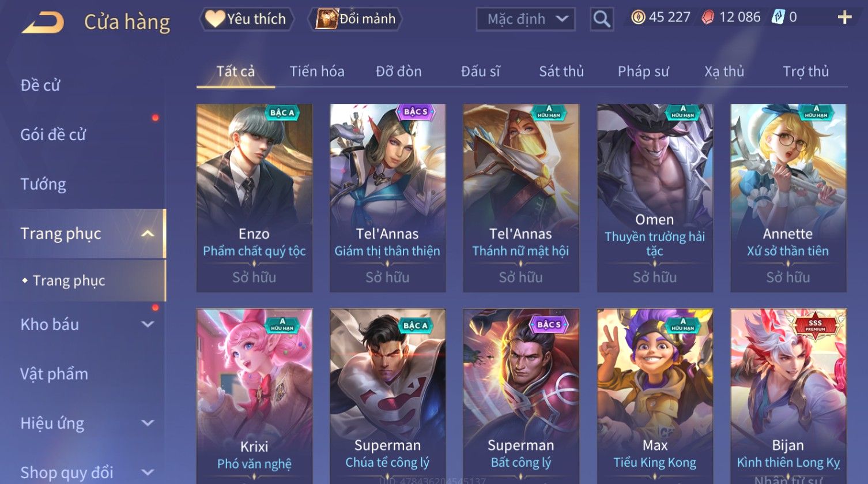Click the back arrow icon
Image resolution: width=868 pixels, height=484 pixels.
coord(43,22)
